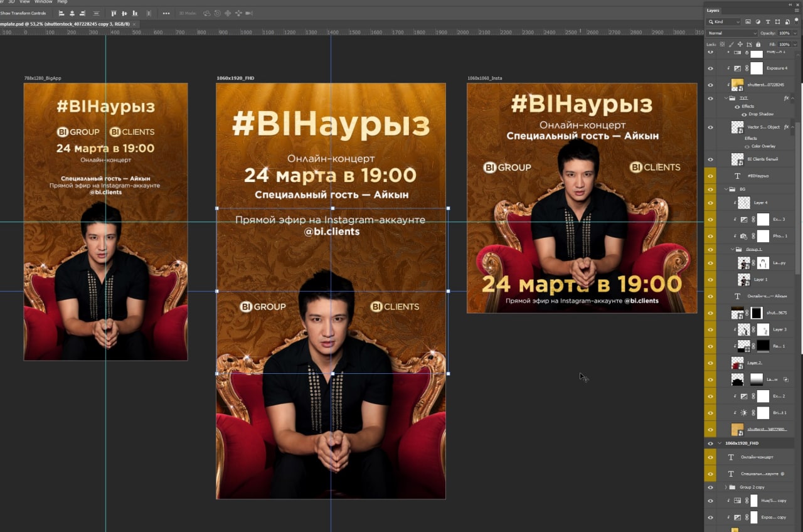Click the 3D roll mode icon
Viewport: 803px width, 532px height.
[x=217, y=13]
